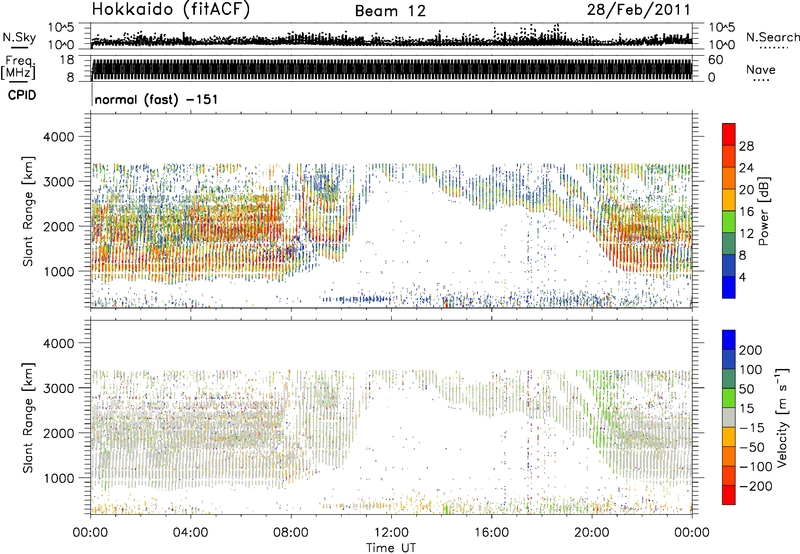This screenshot has height=554, width=800.
Task: Click the '08:00' time axis tick label
Action: click(291, 533)
